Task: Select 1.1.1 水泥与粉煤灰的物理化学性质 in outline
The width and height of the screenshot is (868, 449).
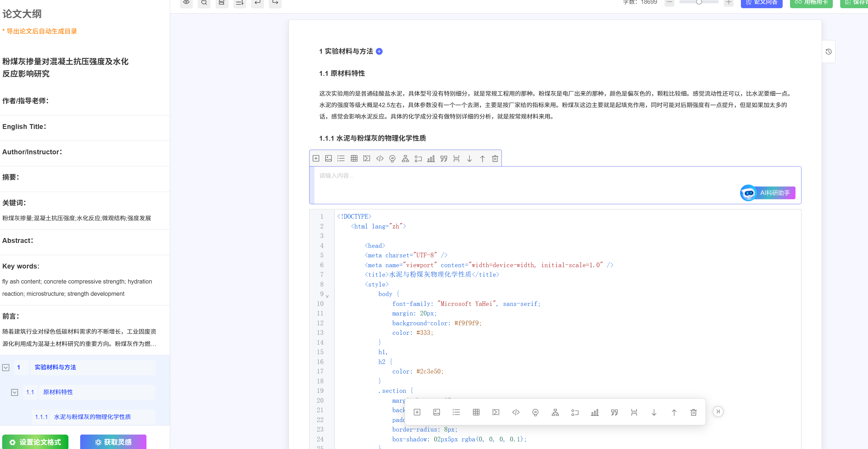Action: coord(92,417)
